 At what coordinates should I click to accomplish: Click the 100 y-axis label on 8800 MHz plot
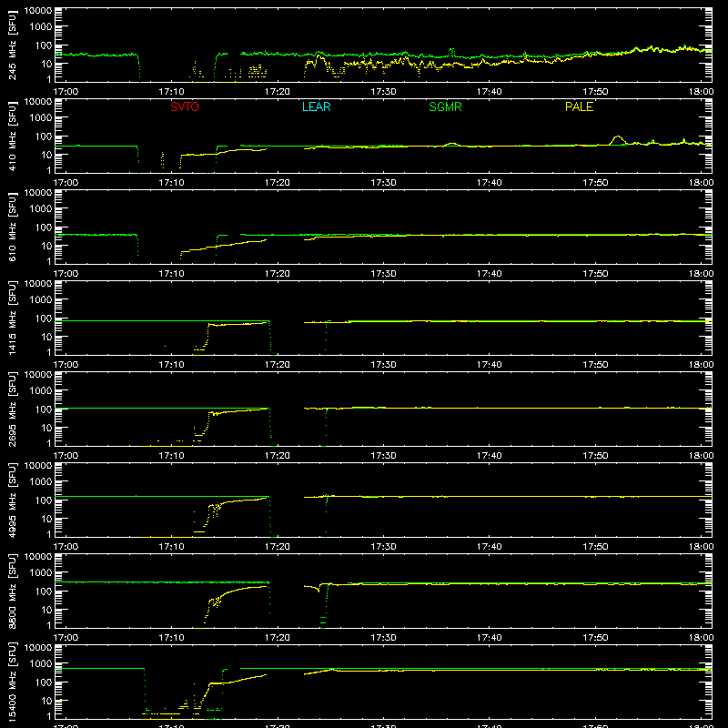(x=44, y=591)
